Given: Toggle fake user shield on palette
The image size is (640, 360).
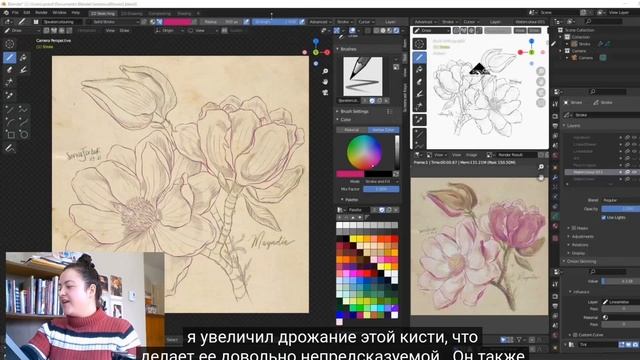Looking at the screenshot, I should tap(382, 210).
